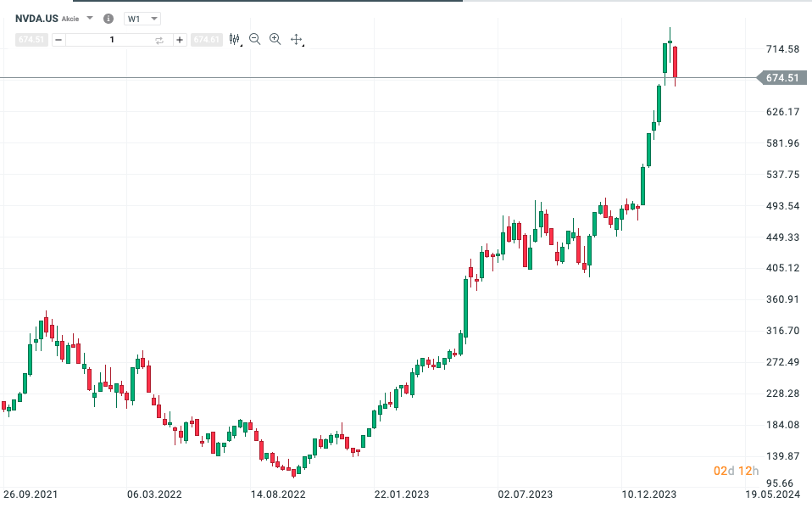Focus the trade volume input field
This screenshot has height=508, width=812.
[110, 40]
